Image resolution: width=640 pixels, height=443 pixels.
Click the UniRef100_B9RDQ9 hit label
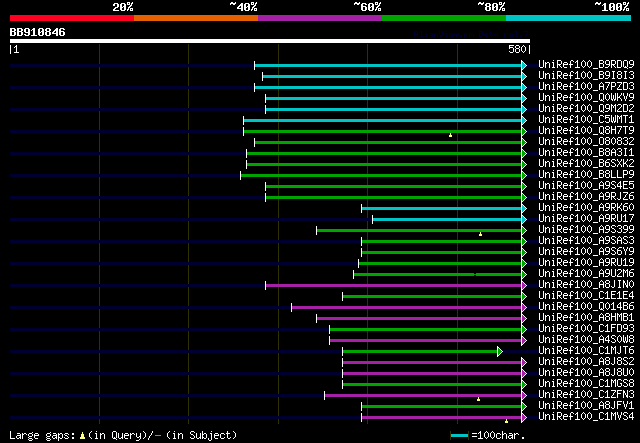click(586, 65)
